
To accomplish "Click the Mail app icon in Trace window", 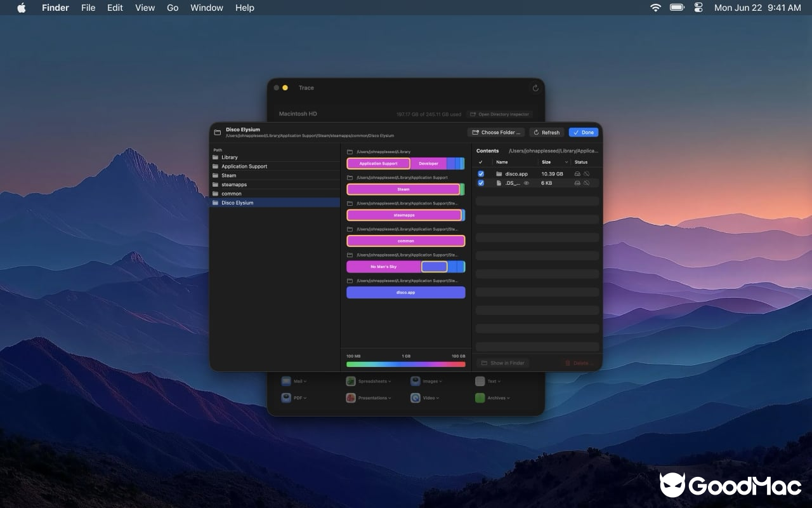I will (x=286, y=381).
